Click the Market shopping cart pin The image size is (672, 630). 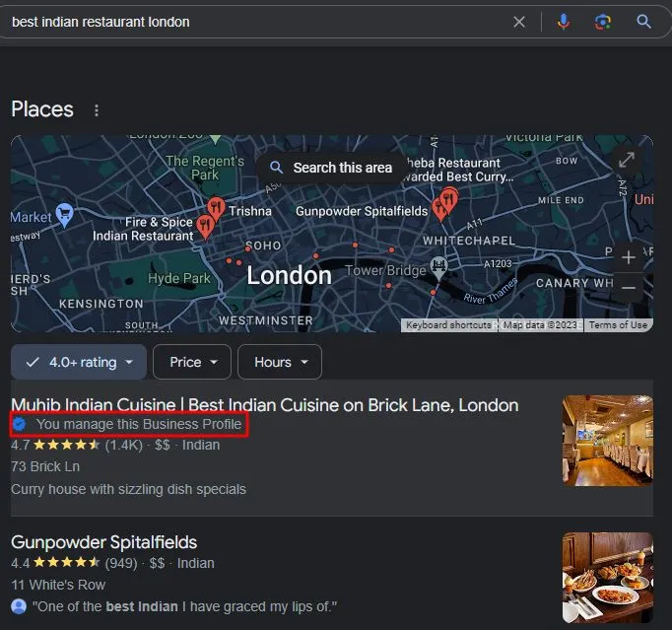pyautogui.click(x=65, y=214)
